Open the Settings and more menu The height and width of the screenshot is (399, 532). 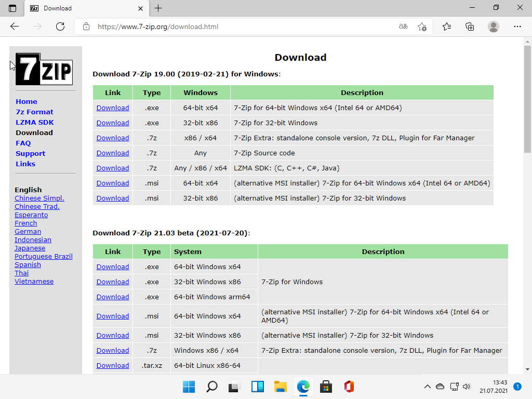(x=517, y=26)
